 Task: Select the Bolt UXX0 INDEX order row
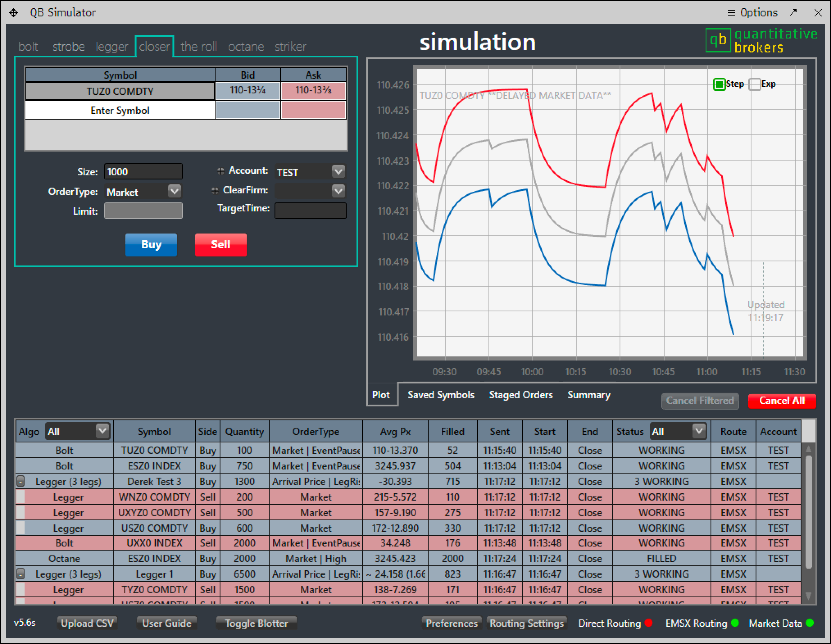408,543
